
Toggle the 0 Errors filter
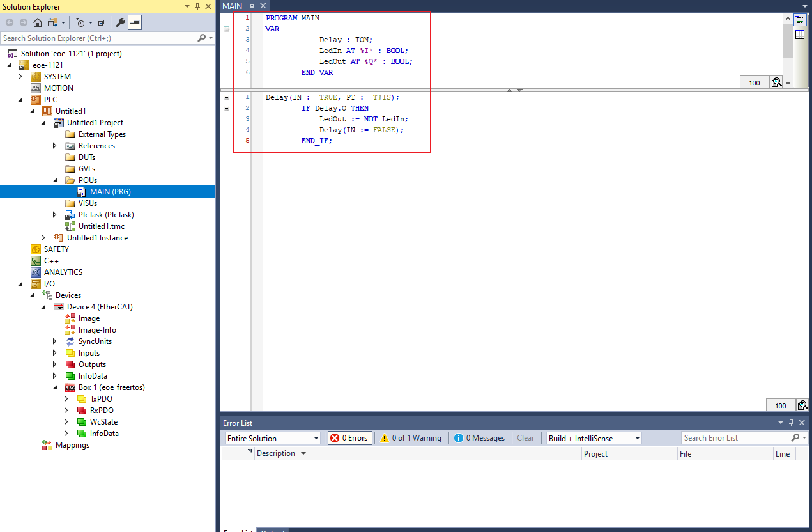(x=350, y=438)
